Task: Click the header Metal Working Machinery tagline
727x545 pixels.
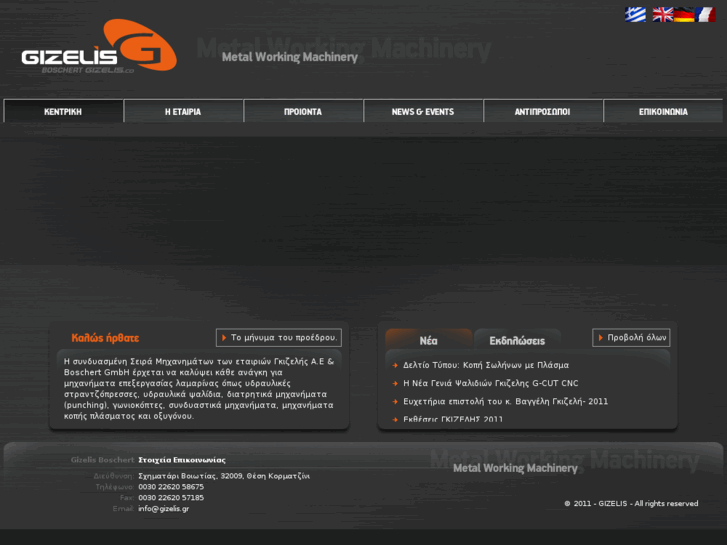Action: tap(290, 57)
